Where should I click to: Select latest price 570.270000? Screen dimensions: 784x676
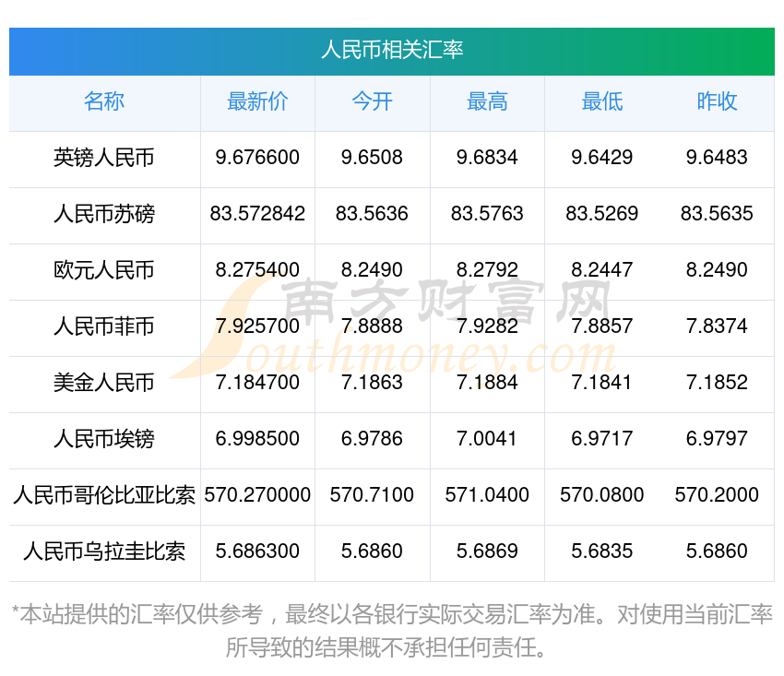[257, 495]
